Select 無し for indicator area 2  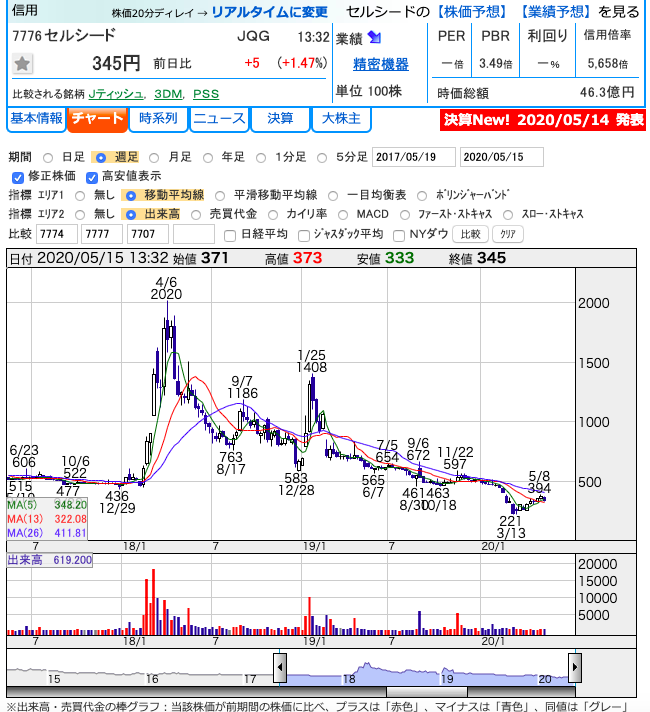[80, 215]
